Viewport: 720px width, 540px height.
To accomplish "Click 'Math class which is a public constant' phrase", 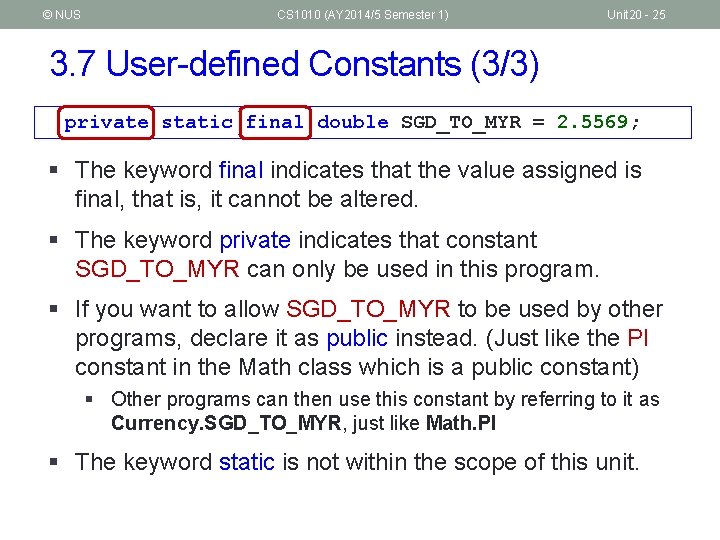I will point(435,367).
